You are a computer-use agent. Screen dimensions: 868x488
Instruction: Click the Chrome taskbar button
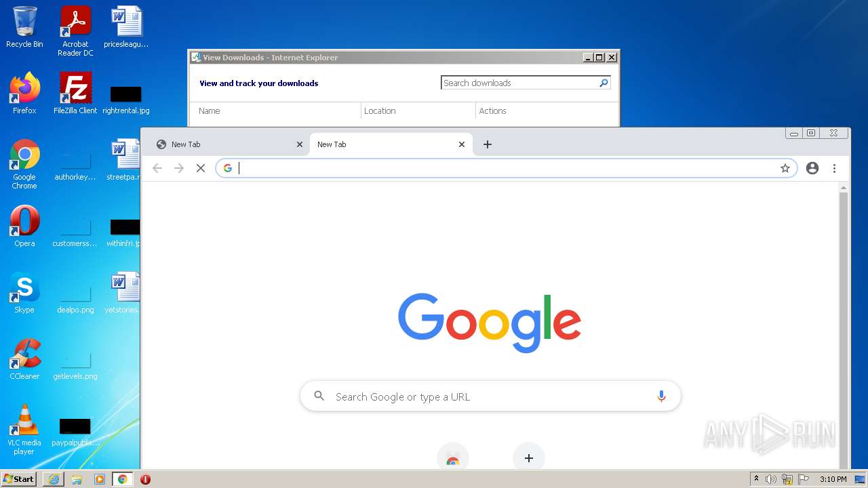[122, 479]
